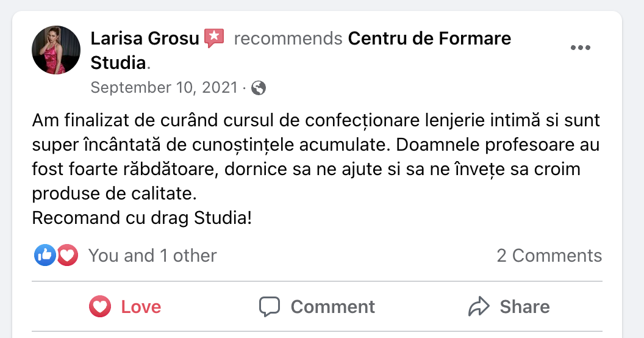Click the blue Like reaction icon
This screenshot has height=338, width=644.
[45, 255]
